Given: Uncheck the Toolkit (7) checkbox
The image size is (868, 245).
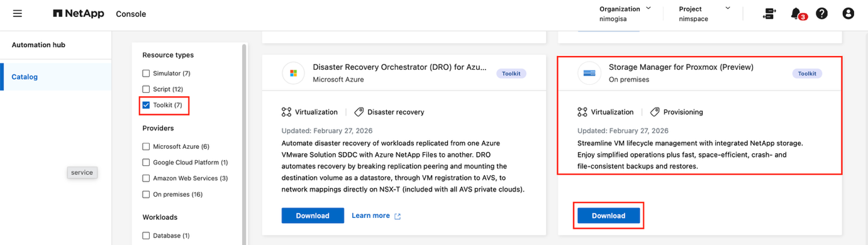Looking at the screenshot, I should tap(146, 105).
